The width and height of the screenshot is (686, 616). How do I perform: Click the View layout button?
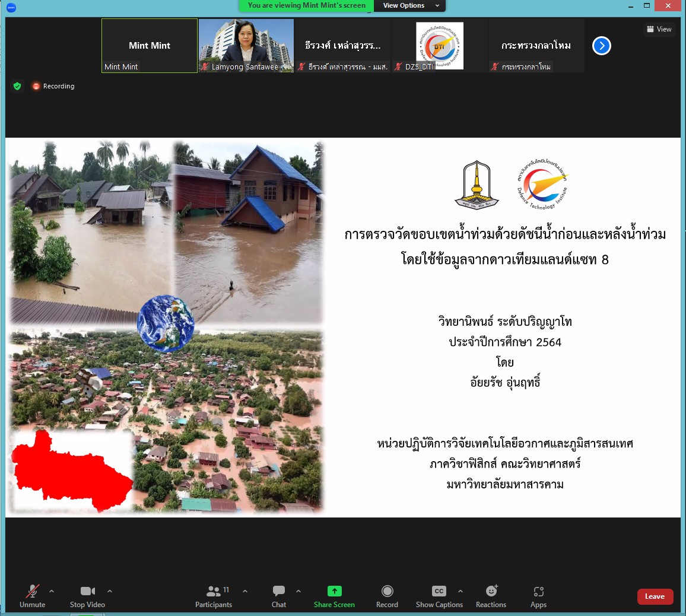tap(659, 29)
